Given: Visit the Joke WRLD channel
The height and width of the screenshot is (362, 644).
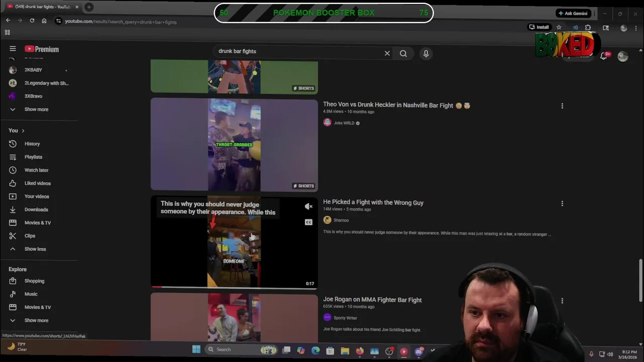Looking at the screenshot, I should click(x=344, y=123).
